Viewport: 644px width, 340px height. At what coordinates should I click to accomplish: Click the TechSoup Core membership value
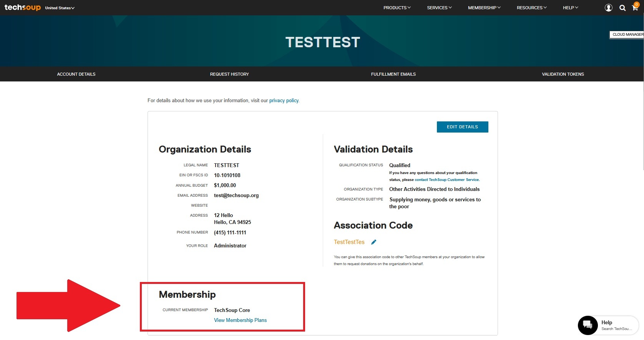tap(232, 310)
